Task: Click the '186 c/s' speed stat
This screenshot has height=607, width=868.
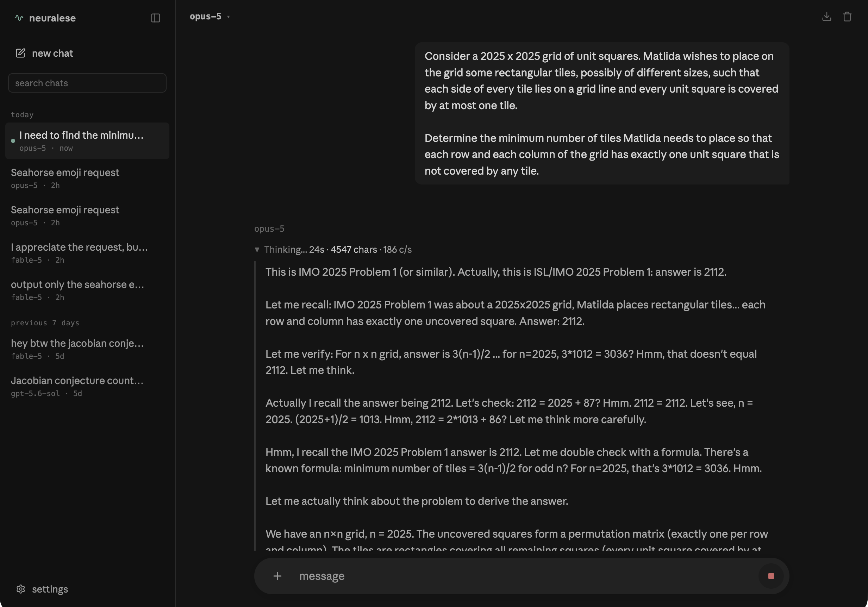Action: click(397, 249)
